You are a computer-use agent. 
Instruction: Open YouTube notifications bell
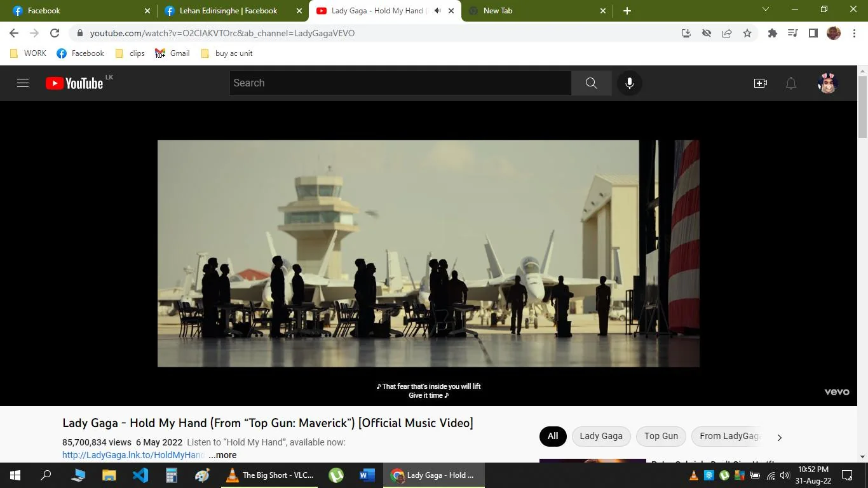click(791, 83)
